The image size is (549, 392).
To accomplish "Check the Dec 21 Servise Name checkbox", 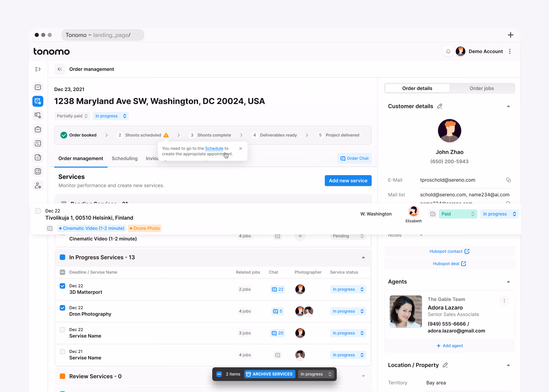I will point(63,352).
